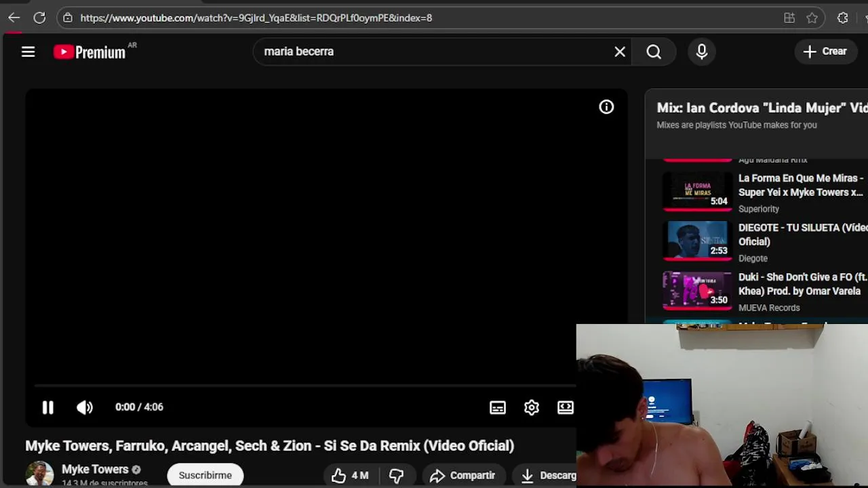Play 'La Forma En Que Me Miras' title
The width and height of the screenshot is (868, 488).
pos(801,185)
